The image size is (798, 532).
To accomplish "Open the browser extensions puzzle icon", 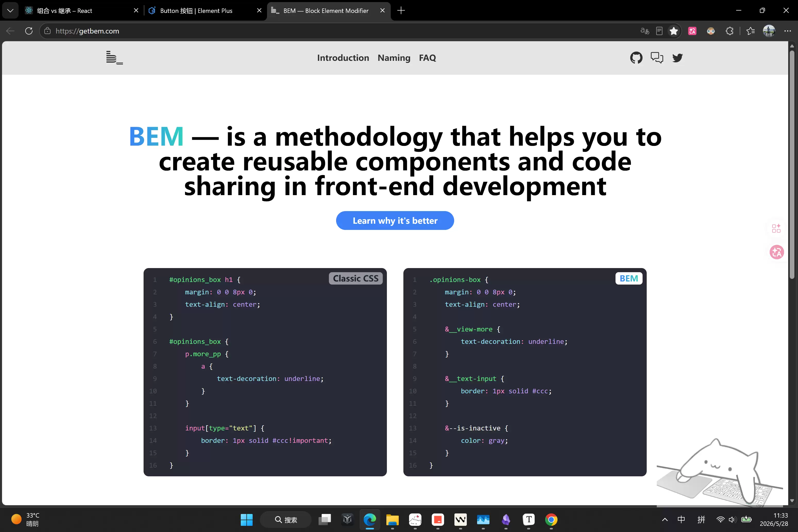I will [x=729, y=31].
